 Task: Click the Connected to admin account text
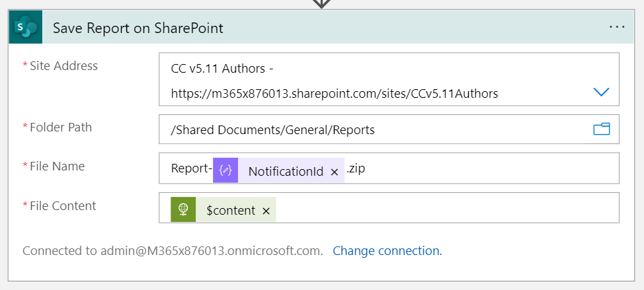tap(173, 250)
